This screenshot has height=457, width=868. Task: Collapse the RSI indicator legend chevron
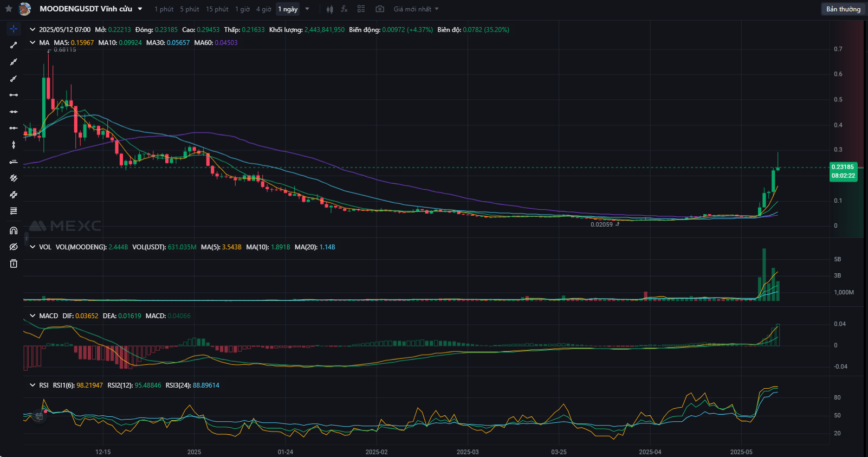tap(33, 385)
